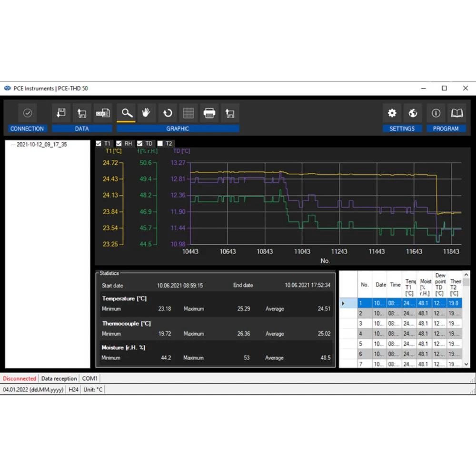476x476 pixels.
Task: Open the language globe icon
Action: point(413,113)
